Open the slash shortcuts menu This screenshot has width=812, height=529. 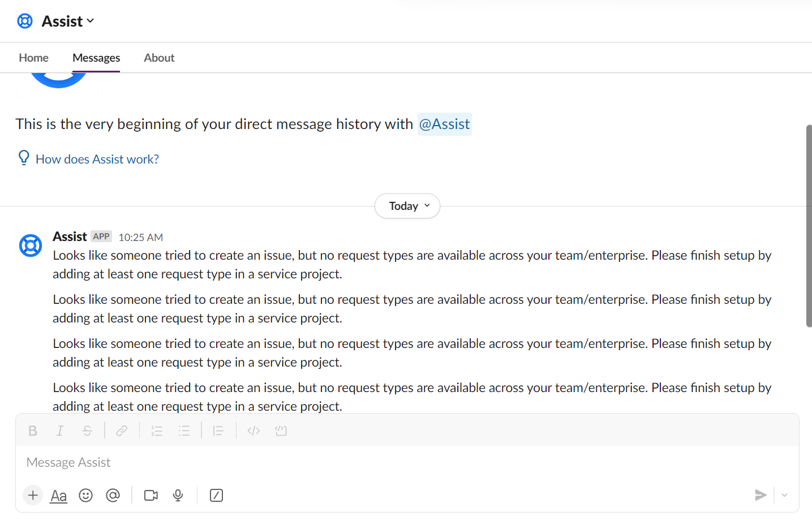click(216, 496)
